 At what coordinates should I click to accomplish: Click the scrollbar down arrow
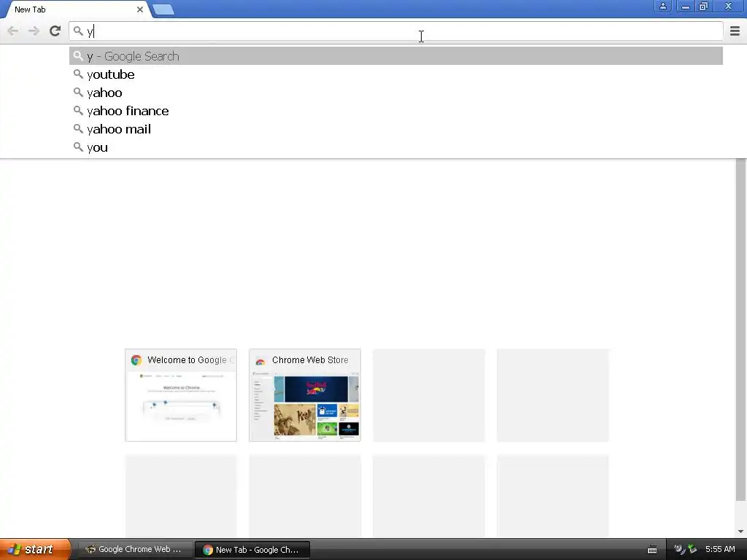(740, 532)
